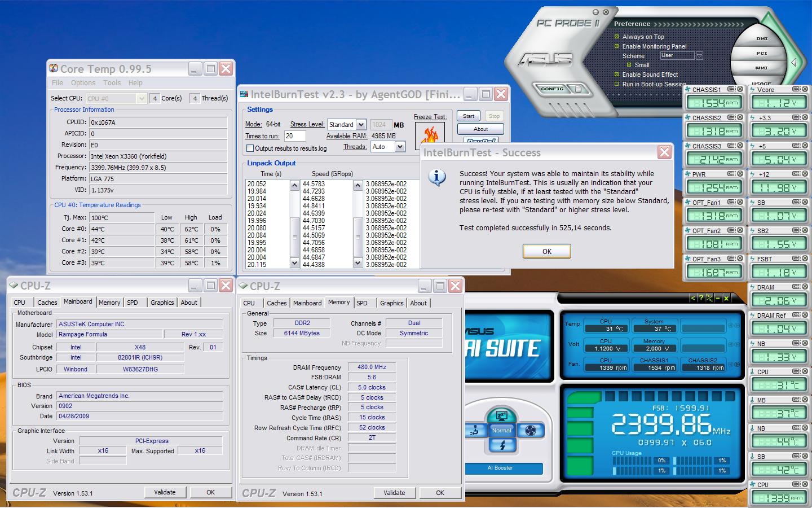Open Select CPU dropdown in Core Temp

tap(142, 98)
